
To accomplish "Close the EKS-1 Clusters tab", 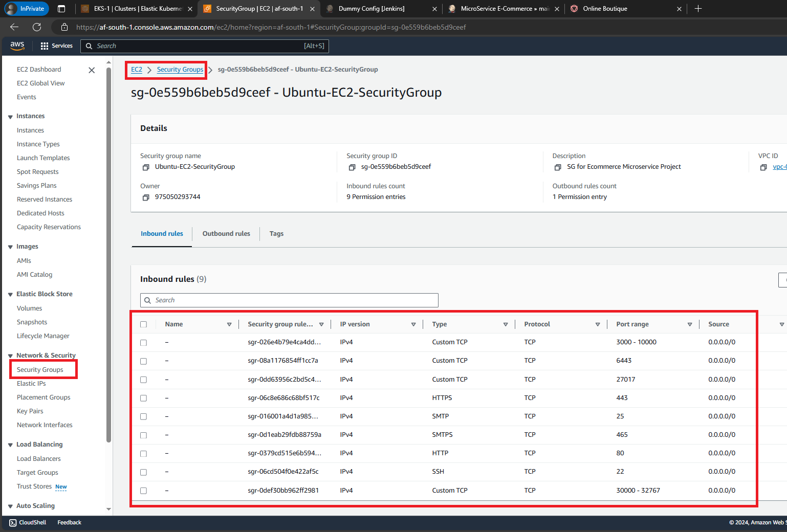I will click(190, 9).
